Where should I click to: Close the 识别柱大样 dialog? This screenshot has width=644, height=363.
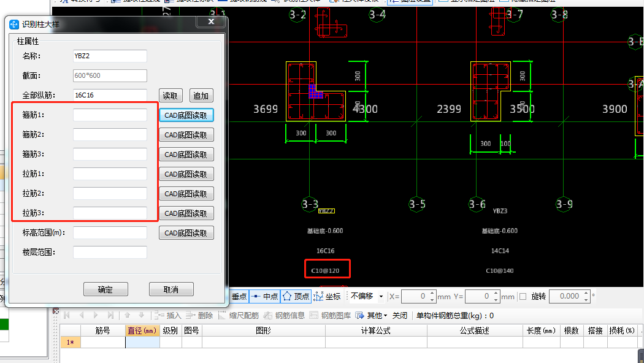click(211, 21)
